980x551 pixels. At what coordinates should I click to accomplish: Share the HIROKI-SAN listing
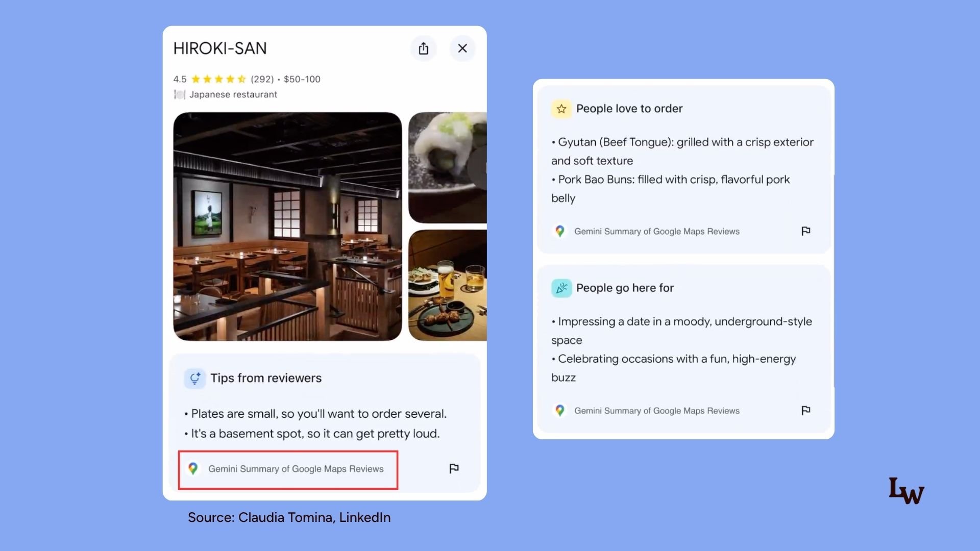click(423, 48)
